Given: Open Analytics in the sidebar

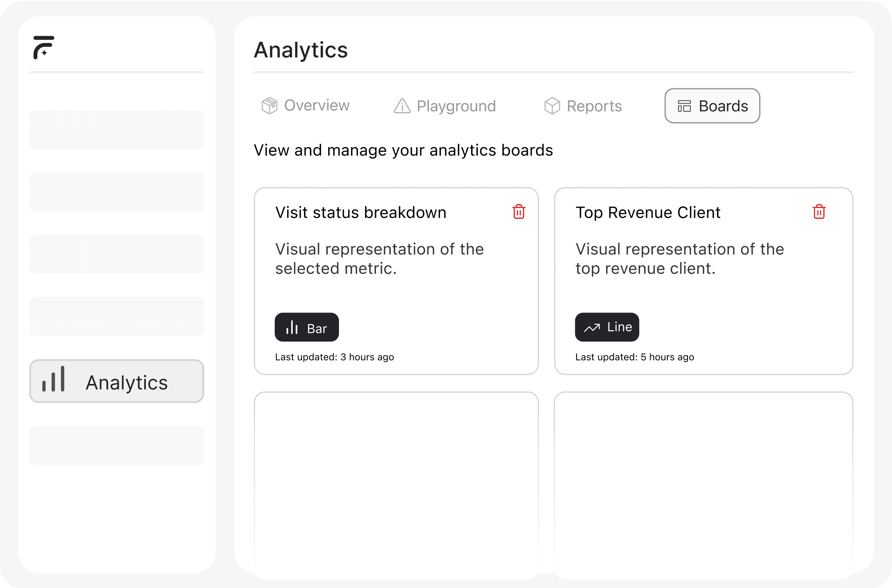Looking at the screenshot, I should click(x=116, y=381).
